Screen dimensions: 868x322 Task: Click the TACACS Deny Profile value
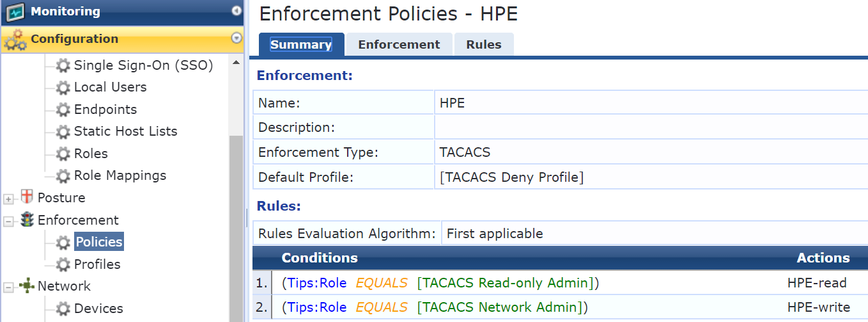(x=512, y=177)
